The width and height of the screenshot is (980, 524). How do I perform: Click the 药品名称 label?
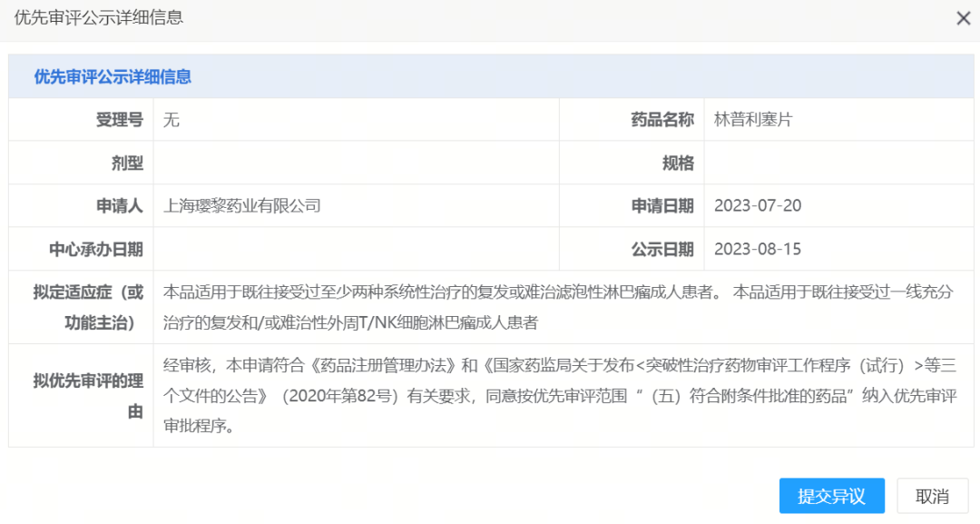point(662,120)
